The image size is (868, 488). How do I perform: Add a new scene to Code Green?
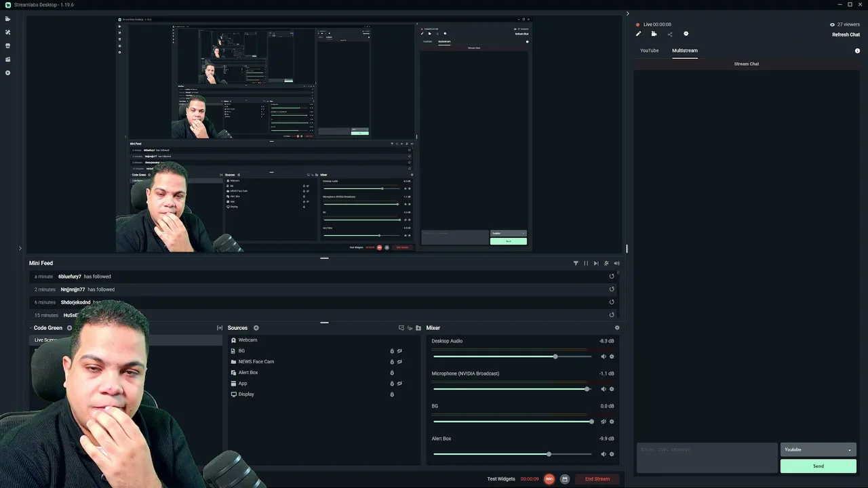tap(69, 328)
